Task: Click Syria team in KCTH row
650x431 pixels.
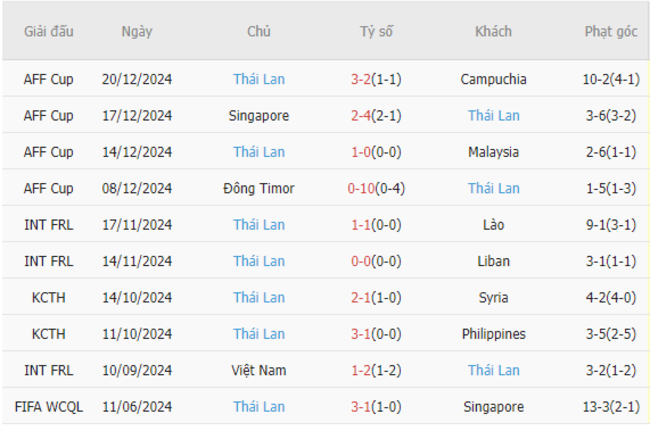Action: tap(493, 297)
